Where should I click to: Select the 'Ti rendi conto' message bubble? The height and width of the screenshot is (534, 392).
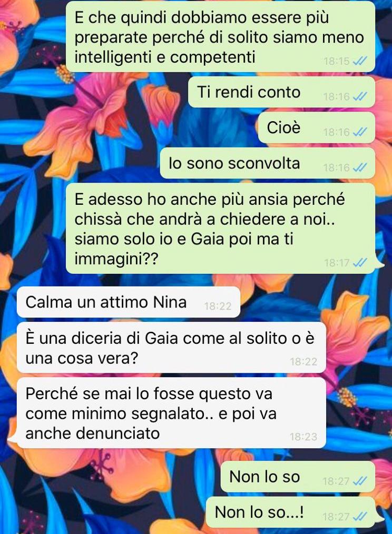click(x=281, y=92)
